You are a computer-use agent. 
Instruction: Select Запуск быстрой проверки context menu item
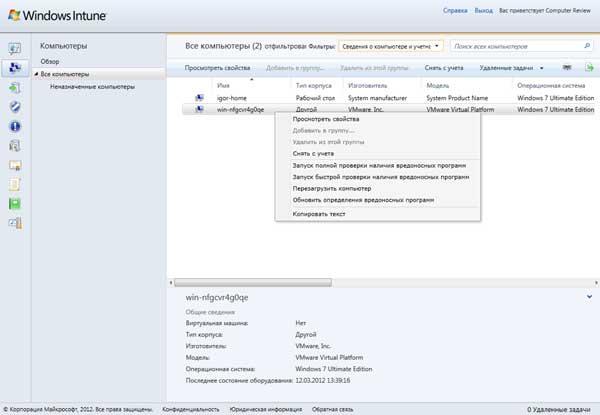click(x=381, y=177)
